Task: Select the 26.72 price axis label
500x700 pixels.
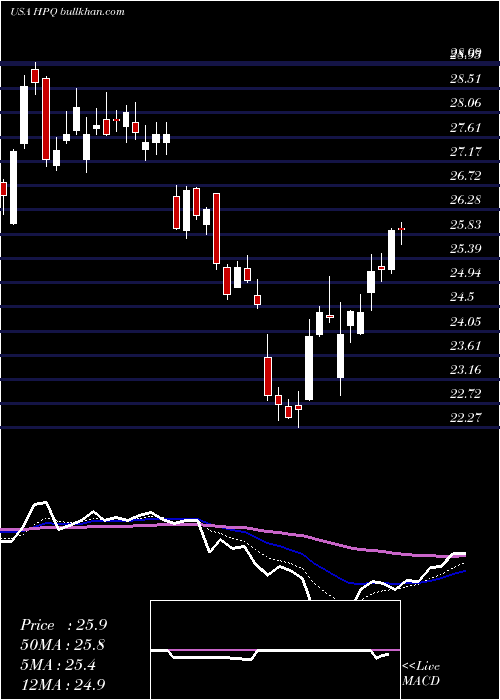Action: coord(466,176)
